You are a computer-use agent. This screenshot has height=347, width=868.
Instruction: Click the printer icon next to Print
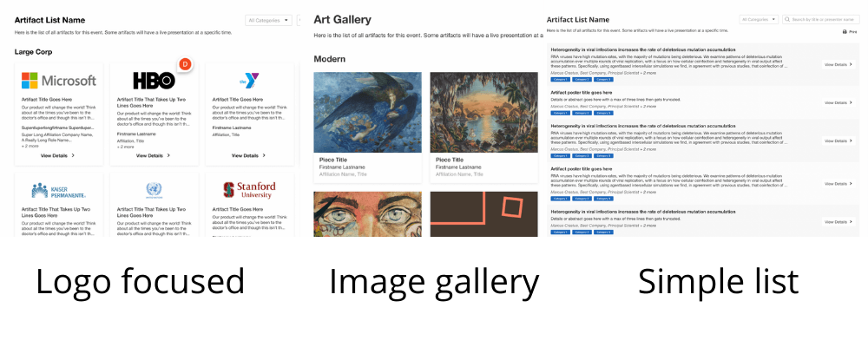coord(844,31)
